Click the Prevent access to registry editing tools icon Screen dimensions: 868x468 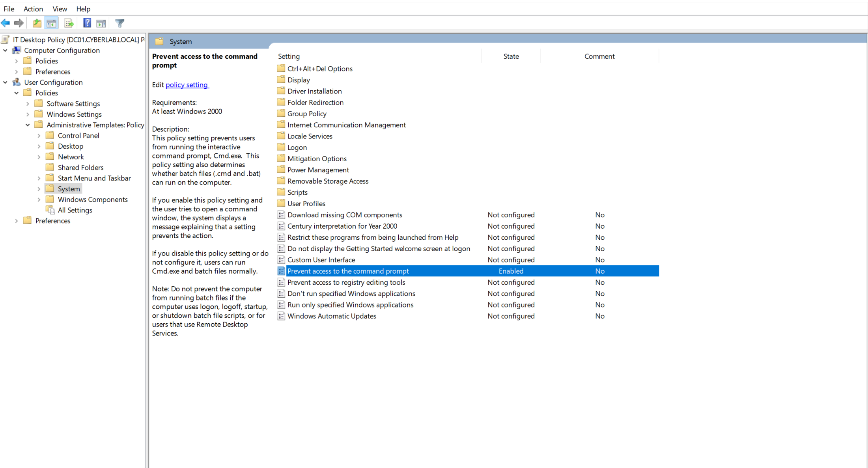(281, 282)
